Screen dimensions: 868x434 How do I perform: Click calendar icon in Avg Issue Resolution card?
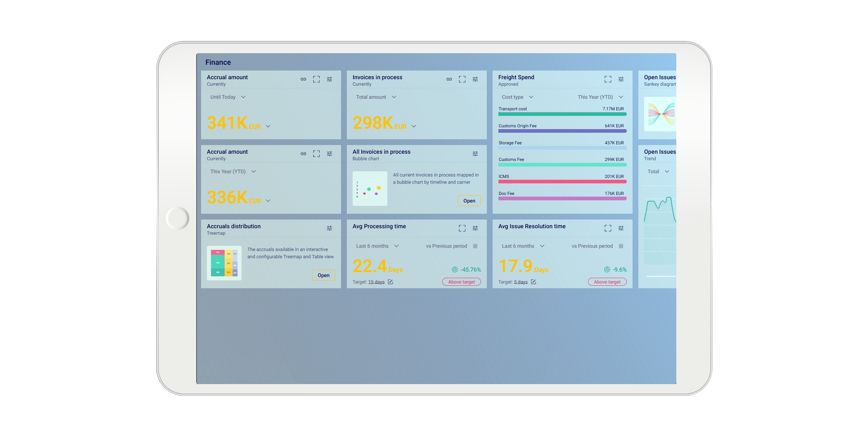coord(621,246)
